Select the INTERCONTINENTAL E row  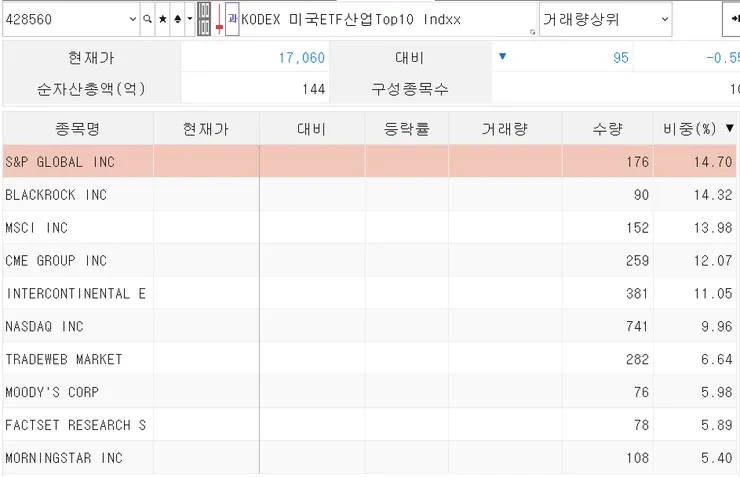tap(370, 293)
